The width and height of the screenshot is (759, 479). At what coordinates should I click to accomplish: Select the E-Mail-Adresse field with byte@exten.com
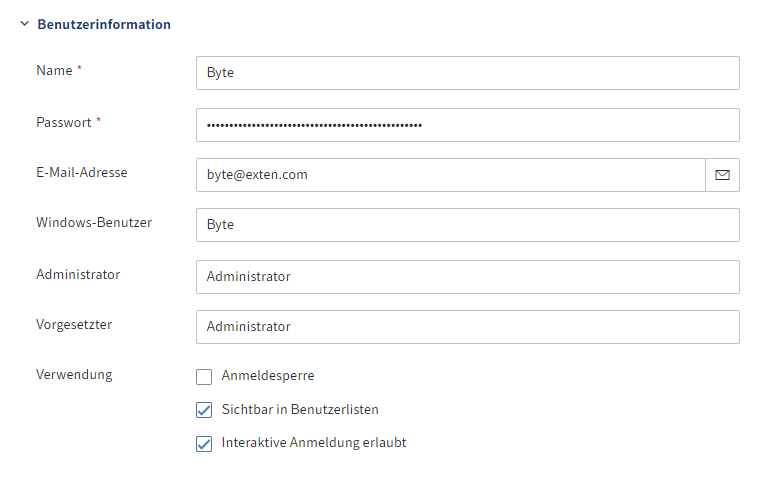(x=451, y=175)
